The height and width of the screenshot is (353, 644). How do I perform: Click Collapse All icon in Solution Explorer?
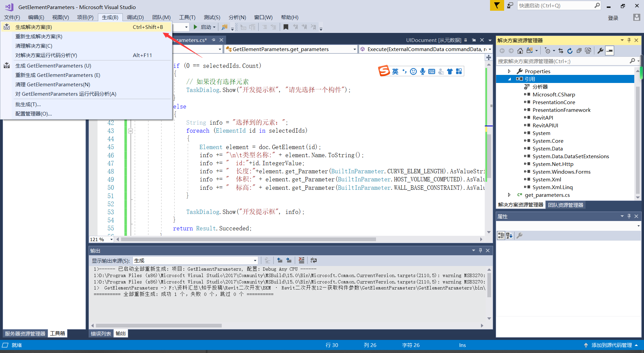(579, 51)
